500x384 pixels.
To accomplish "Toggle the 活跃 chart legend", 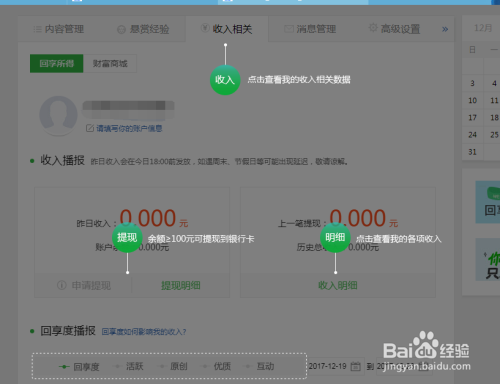I will pyautogui.click(x=129, y=366).
